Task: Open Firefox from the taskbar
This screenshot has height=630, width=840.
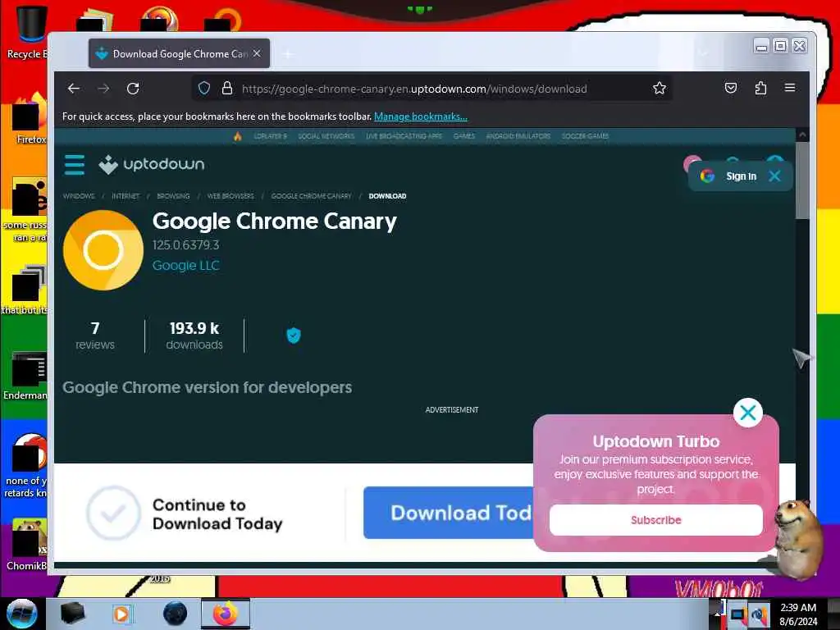Action: coord(226,614)
